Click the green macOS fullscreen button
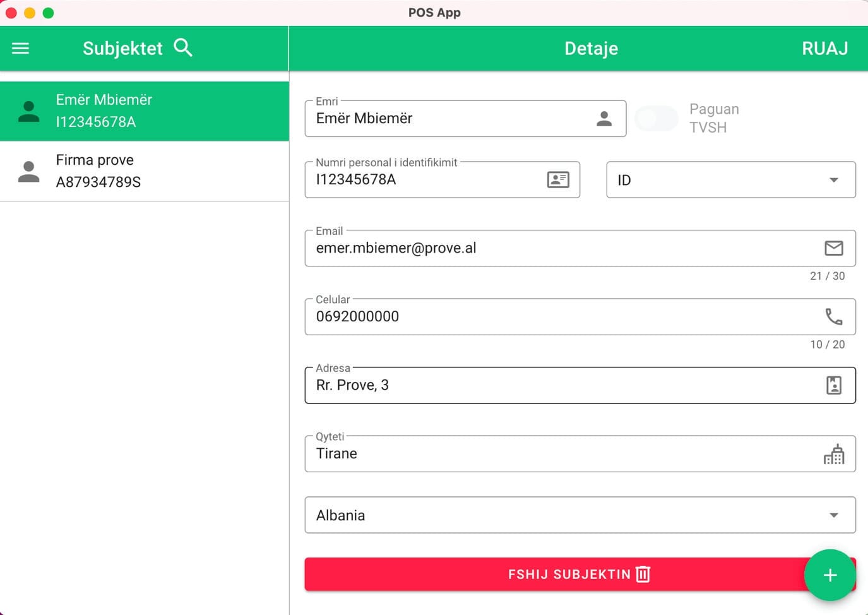 click(x=48, y=13)
